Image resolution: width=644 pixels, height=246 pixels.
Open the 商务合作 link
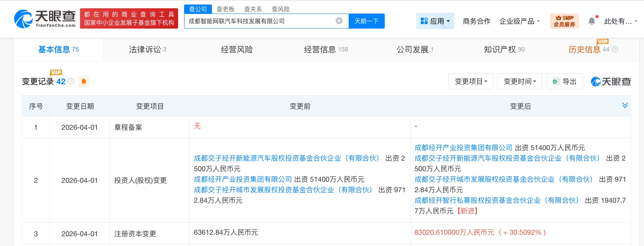coord(476,21)
